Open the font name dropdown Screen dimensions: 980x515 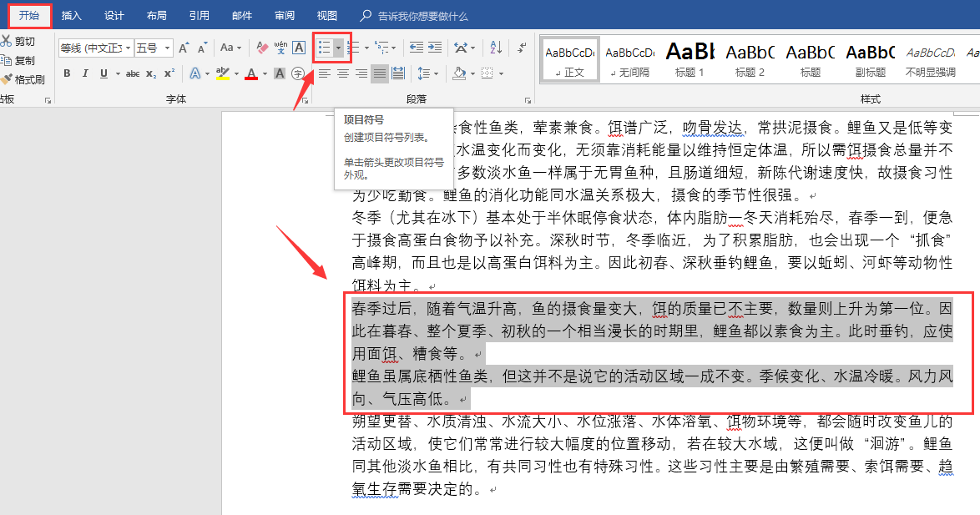tap(128, 48)
